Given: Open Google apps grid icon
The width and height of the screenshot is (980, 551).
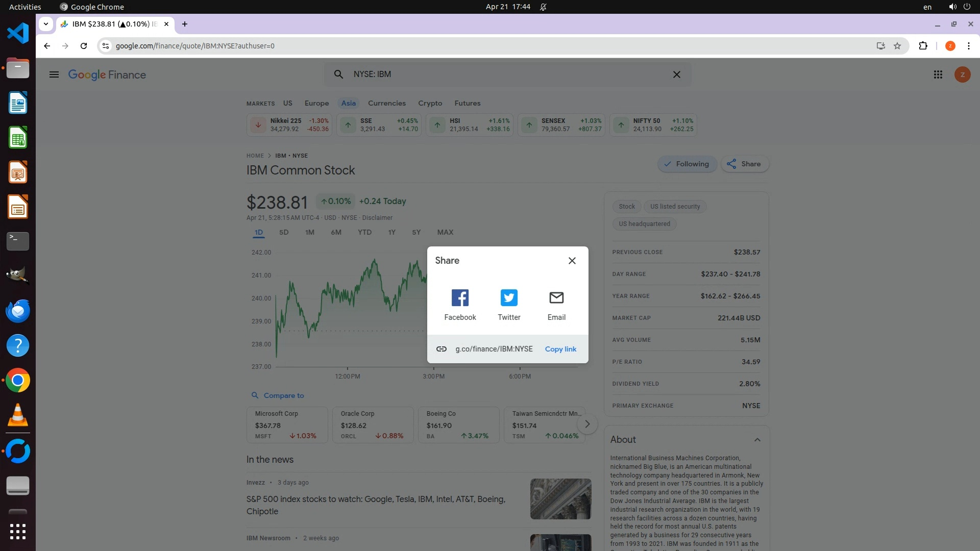Looking at the screenshot, I should point(938,75).
